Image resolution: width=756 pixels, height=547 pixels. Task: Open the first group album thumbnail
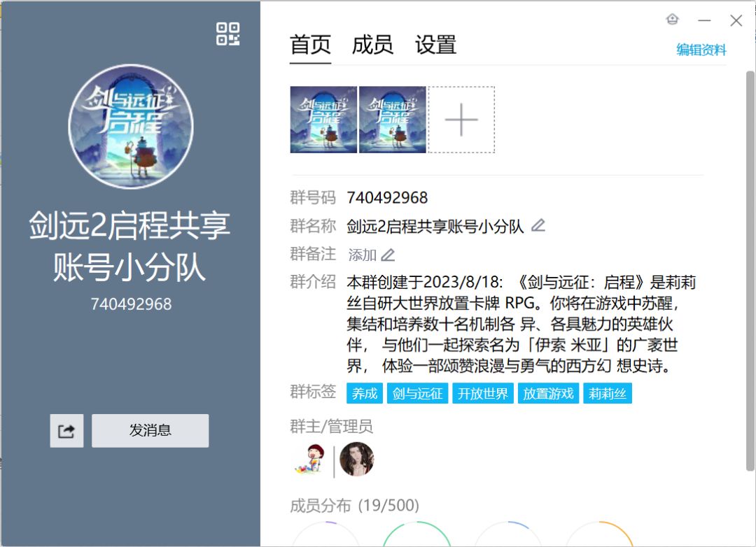(x=323, y=120)
